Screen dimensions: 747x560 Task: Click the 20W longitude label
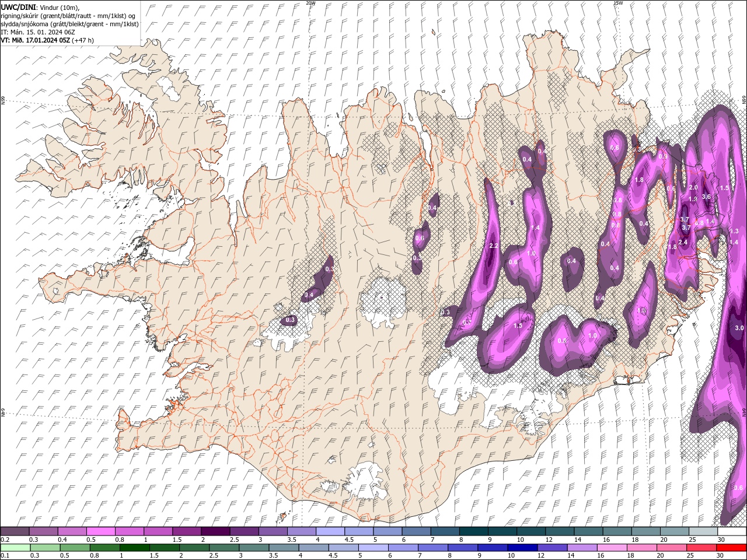click(x=311, y=3)
